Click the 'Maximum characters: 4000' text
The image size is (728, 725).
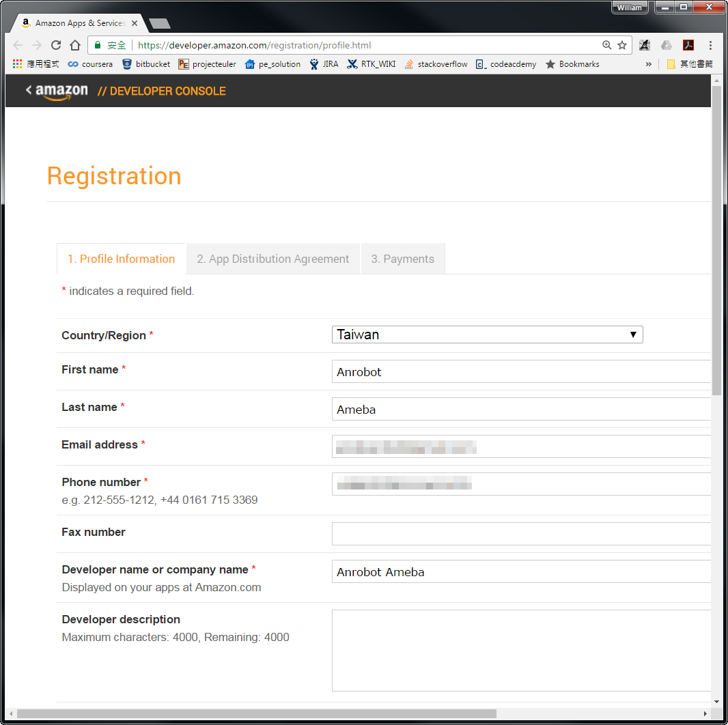pos(130,637)
